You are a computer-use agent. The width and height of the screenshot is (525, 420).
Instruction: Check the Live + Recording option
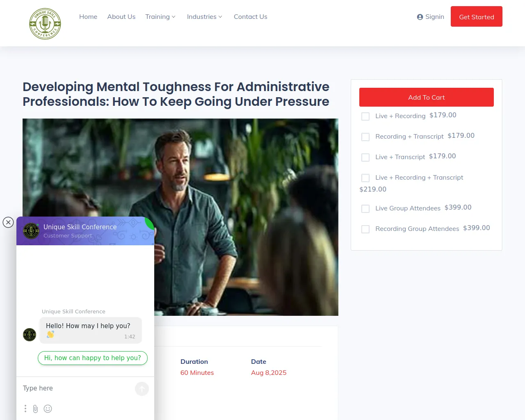tap(365, 116)
